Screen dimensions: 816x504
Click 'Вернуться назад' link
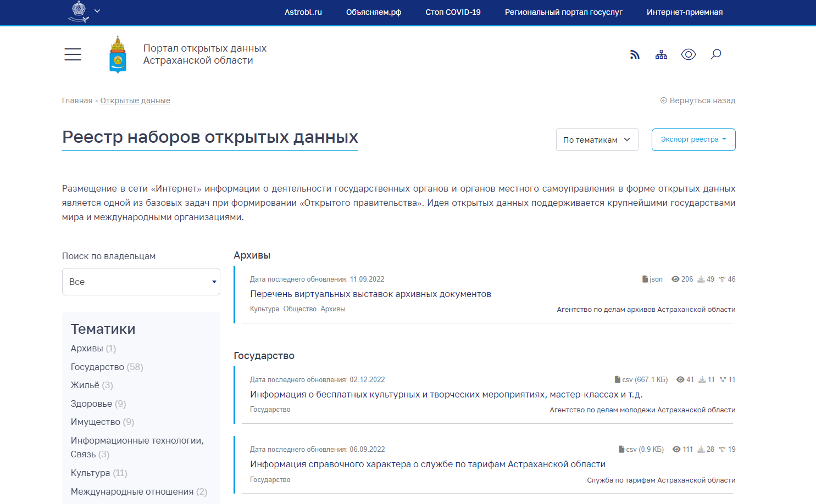[697, 100]
